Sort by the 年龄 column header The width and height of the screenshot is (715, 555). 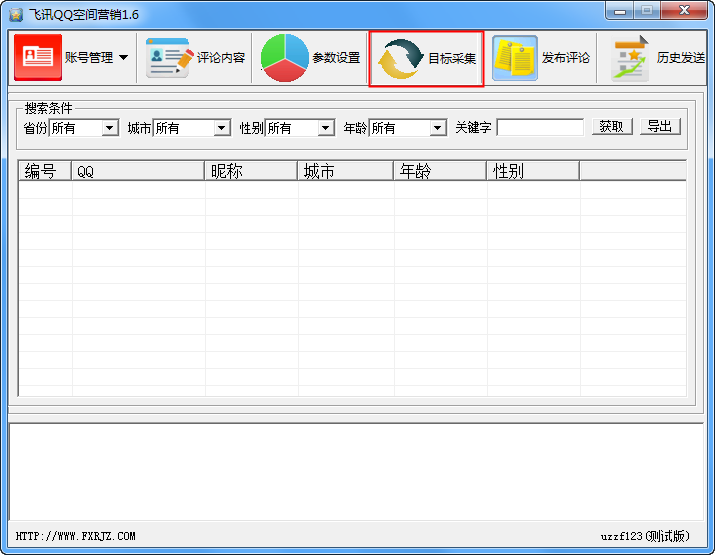click(440, 171)
